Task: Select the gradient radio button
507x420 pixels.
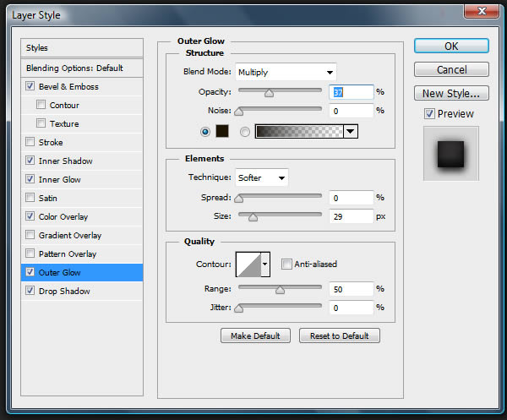Action: [245, 132]
